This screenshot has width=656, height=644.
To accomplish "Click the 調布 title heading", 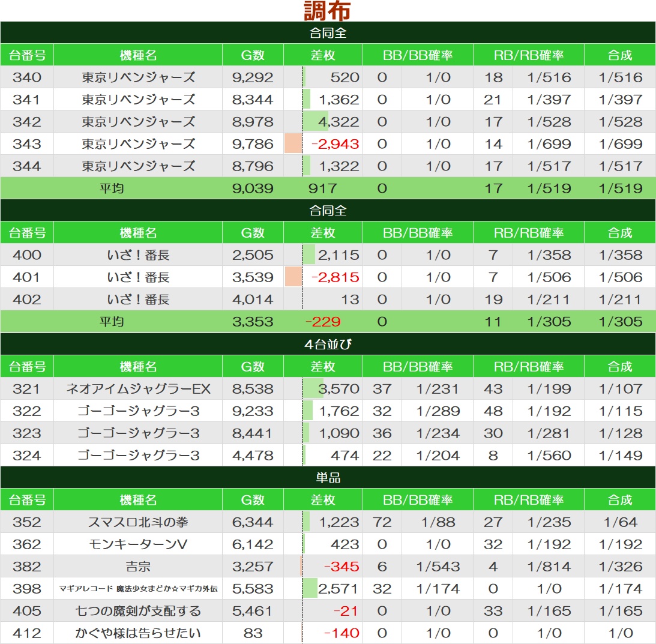I will click(327, 11).
